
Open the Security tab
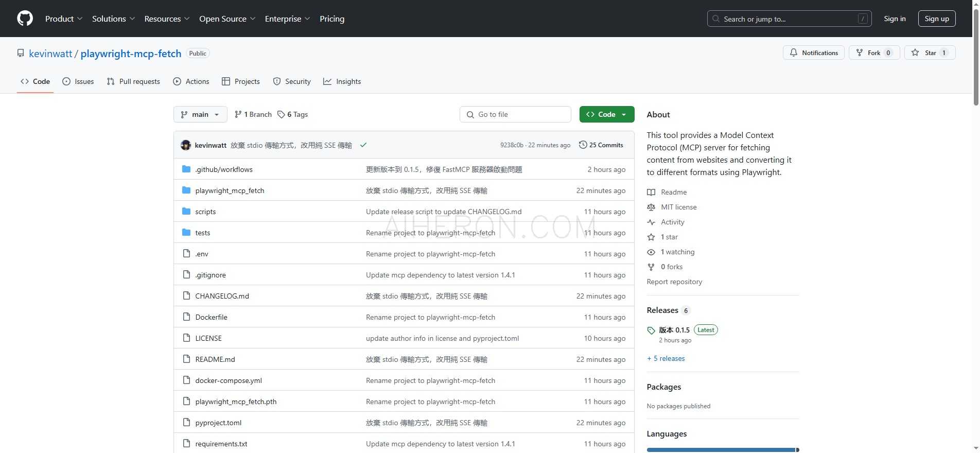click(292, 81)
